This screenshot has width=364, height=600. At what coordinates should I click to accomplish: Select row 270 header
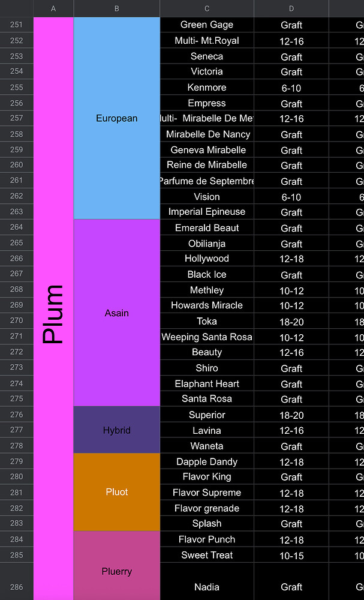tap(16, 321)
